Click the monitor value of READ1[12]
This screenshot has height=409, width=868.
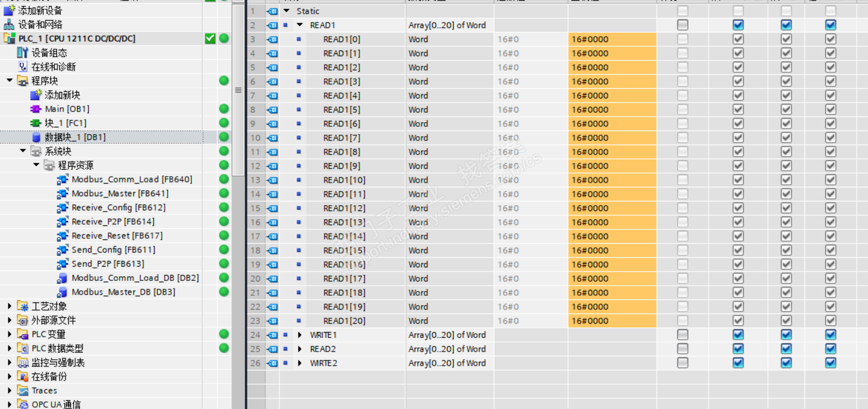(612, 208)
